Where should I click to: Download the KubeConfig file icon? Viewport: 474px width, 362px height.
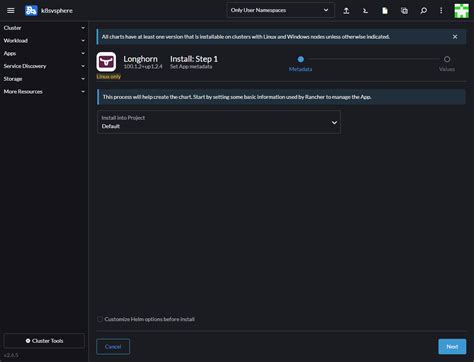click(x=385, y=11)
